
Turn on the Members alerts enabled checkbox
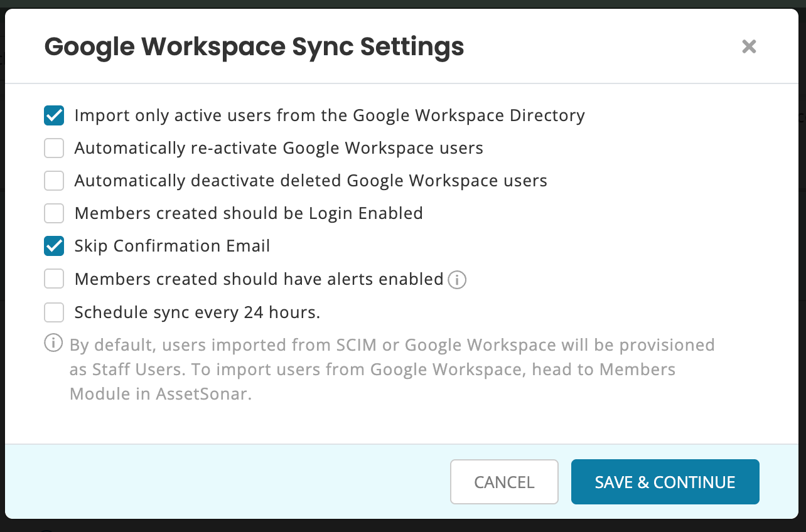54,279
